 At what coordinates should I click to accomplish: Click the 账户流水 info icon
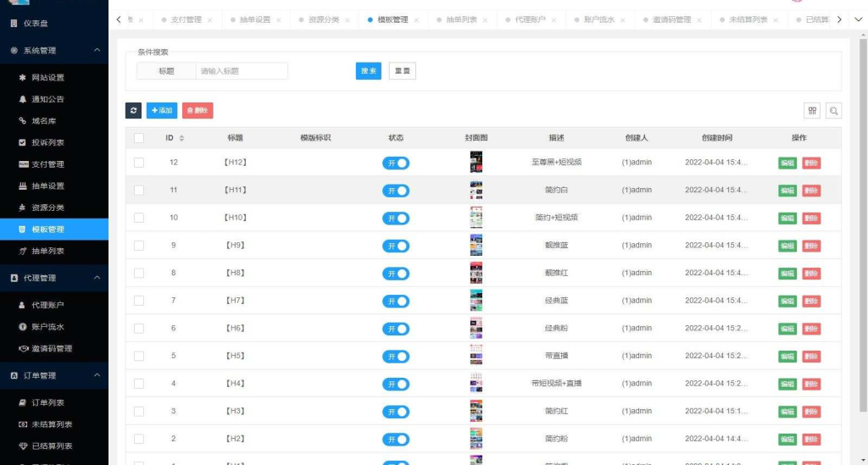click(x=22, y=327)
